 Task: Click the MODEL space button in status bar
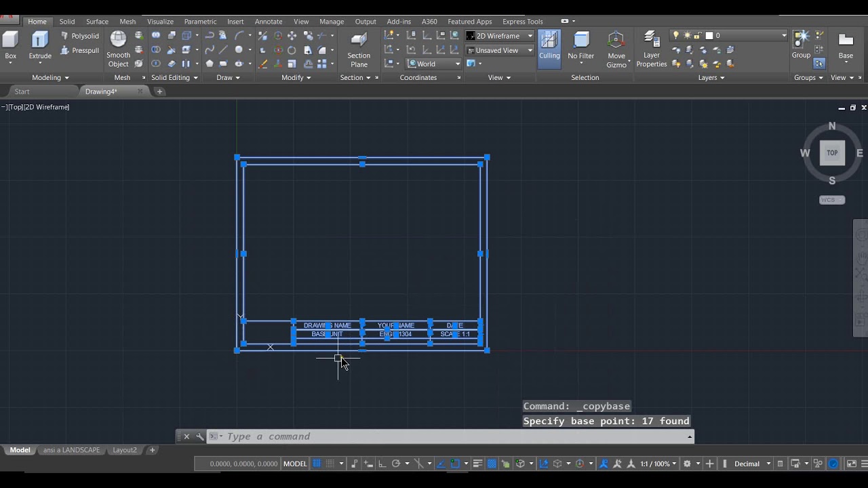coord(295,464)
